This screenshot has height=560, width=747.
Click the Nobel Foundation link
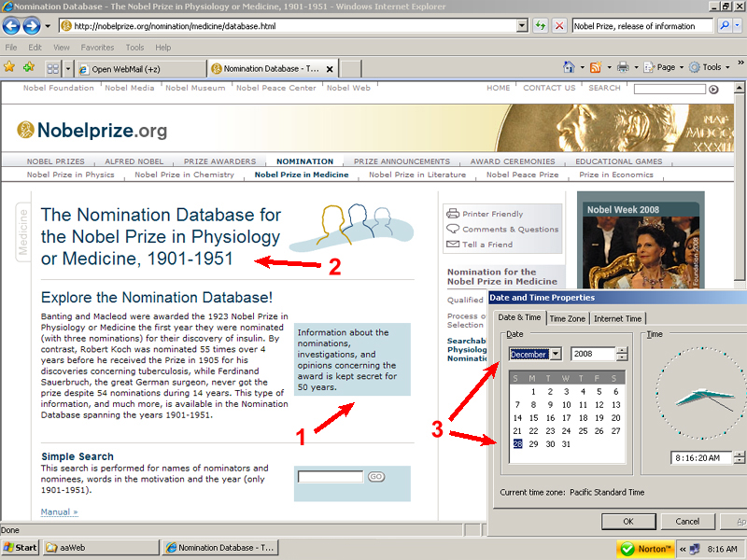tap(59, 88)
